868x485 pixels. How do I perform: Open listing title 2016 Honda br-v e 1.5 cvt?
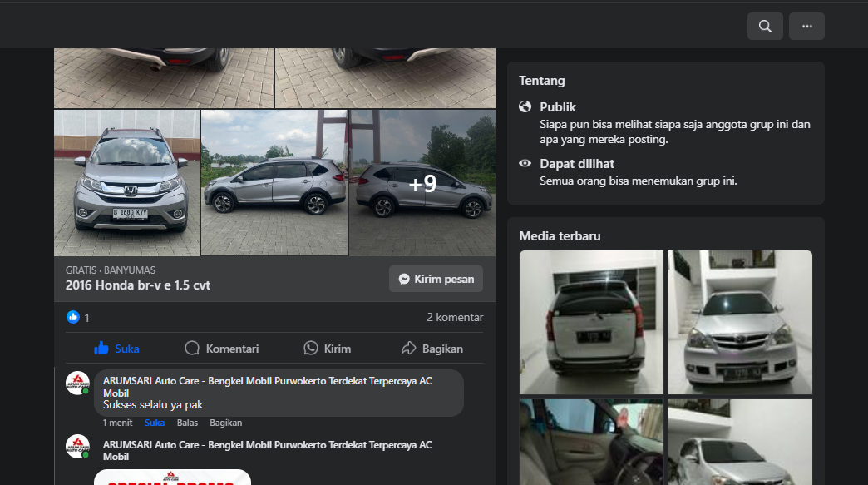click(138, 285)
